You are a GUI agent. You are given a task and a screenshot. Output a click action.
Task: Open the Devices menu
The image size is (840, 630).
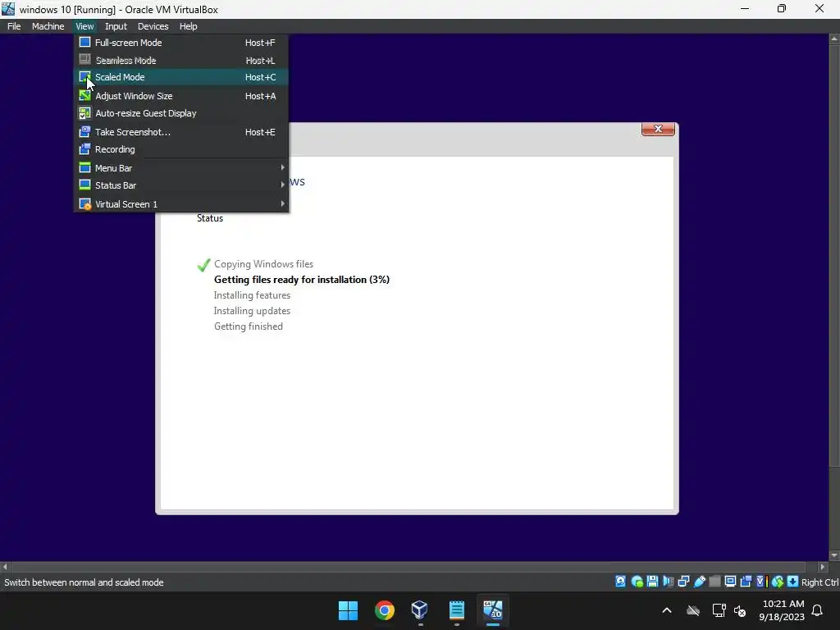point(153,26)
